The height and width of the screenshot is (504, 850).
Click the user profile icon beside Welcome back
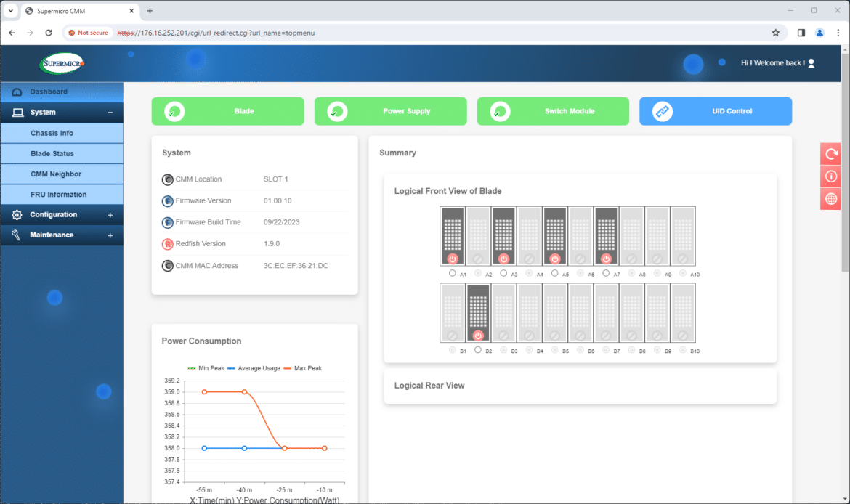click(x=811, y=63)
